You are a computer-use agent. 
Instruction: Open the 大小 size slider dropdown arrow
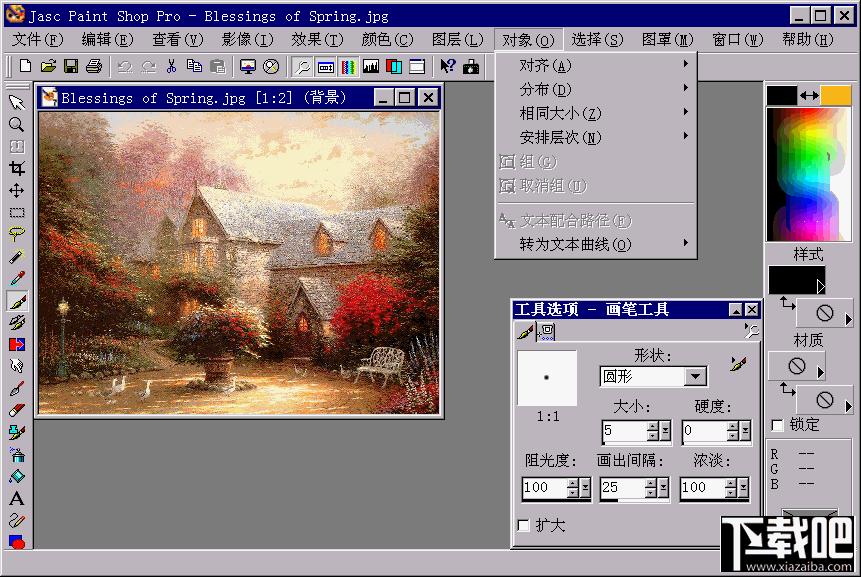click(666, 431)
